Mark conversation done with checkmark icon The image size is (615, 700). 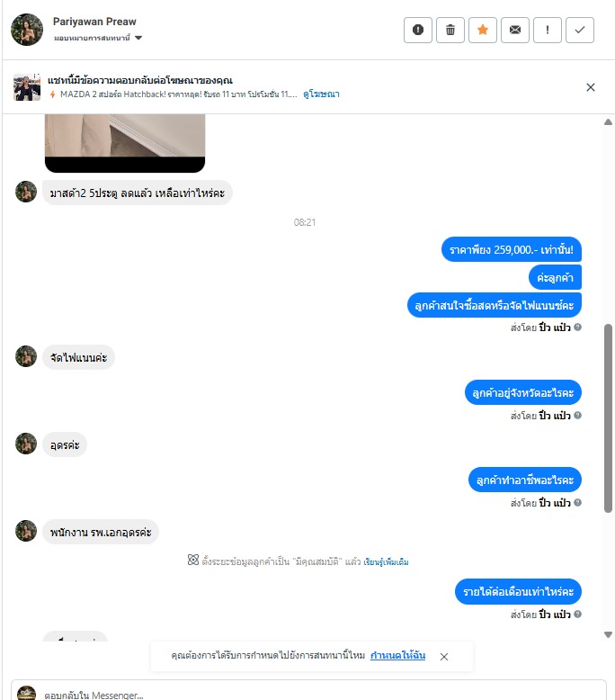(x=580, y=30)
